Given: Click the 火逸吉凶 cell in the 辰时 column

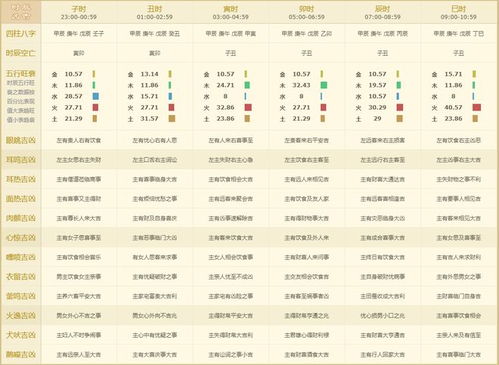Looking at the screenshot, I should tap(383, 315).
